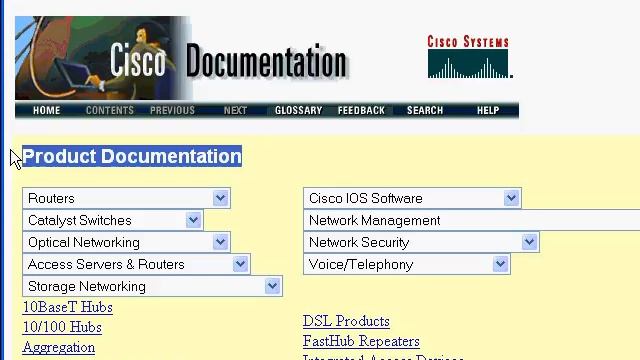
Task: Click the highlighted Product Documentation heading
Action: pyautogui.click(x=132, y=156)
